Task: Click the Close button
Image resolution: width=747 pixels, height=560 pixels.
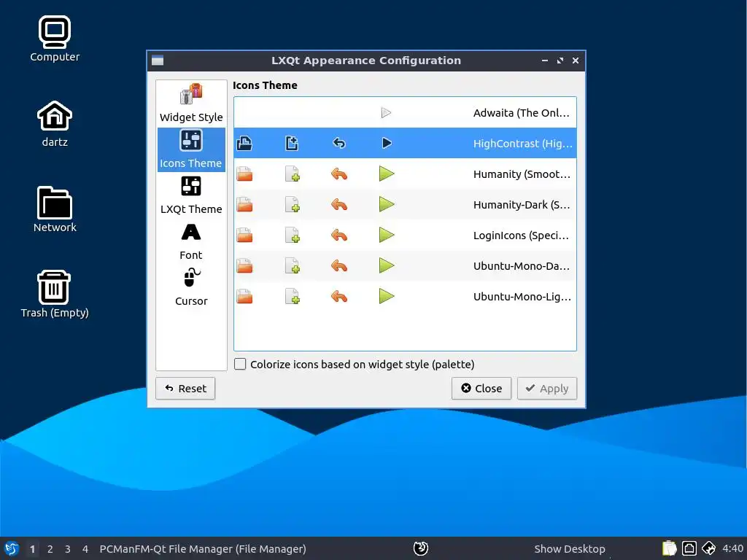Action: click(x=481, y=389)
